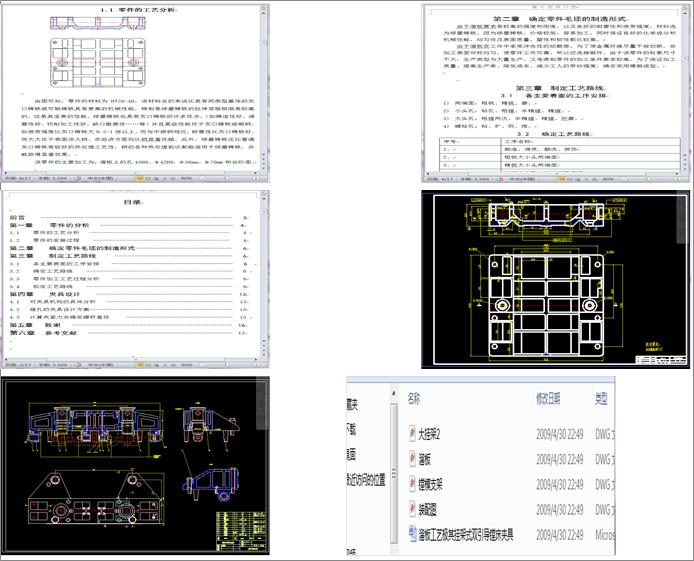Click zoom percentage in 零件的工艺分析 window
The height and width of the screenshot is (561, 694).
[187, 179]
